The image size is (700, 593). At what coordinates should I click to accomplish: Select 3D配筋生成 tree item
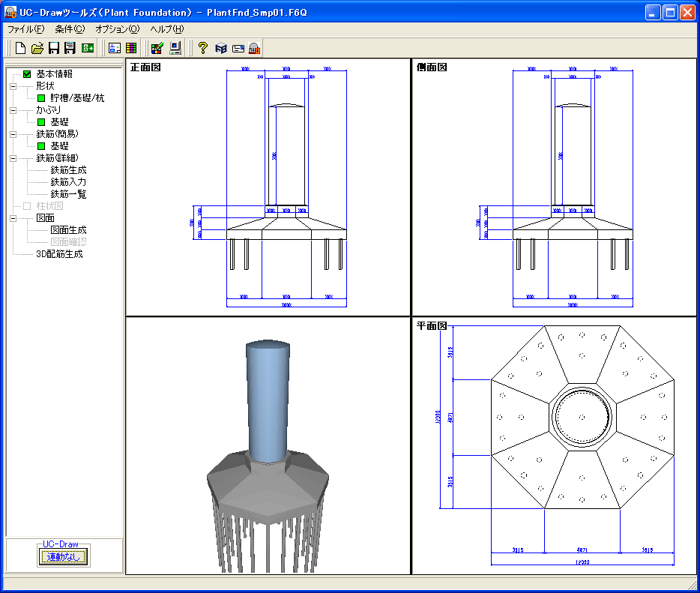pos(59,254)
